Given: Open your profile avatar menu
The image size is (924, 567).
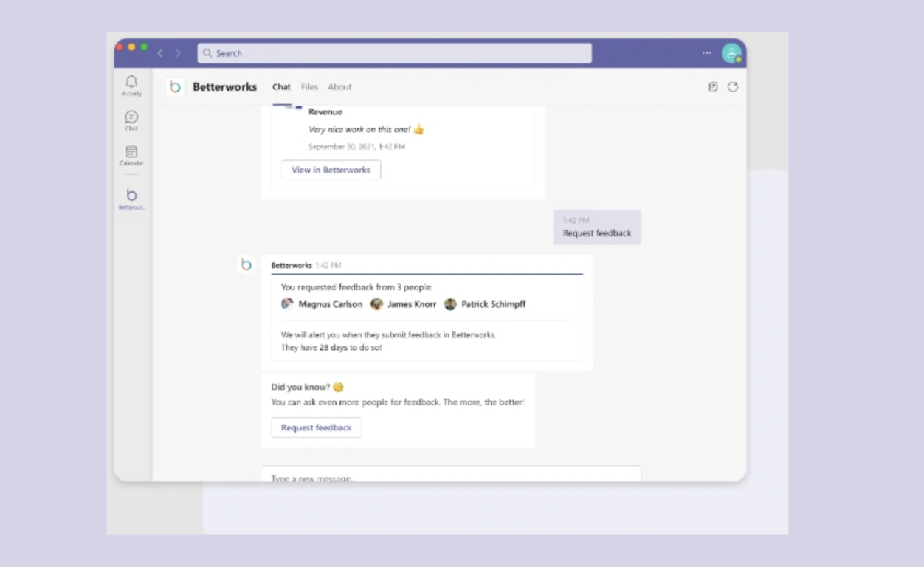Looking at the screenshot, I should (731, 52).
